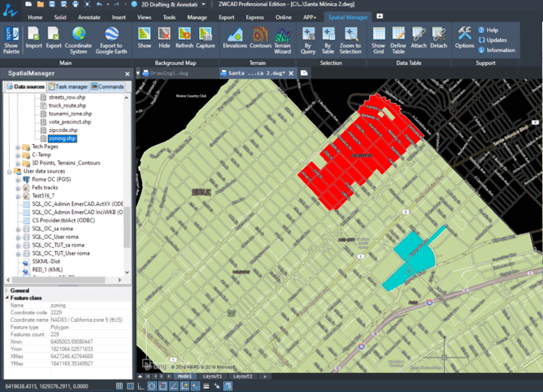Click the Detach data table tool
The height and width of the screenshot is (392, 543).
tap(438, 38)
